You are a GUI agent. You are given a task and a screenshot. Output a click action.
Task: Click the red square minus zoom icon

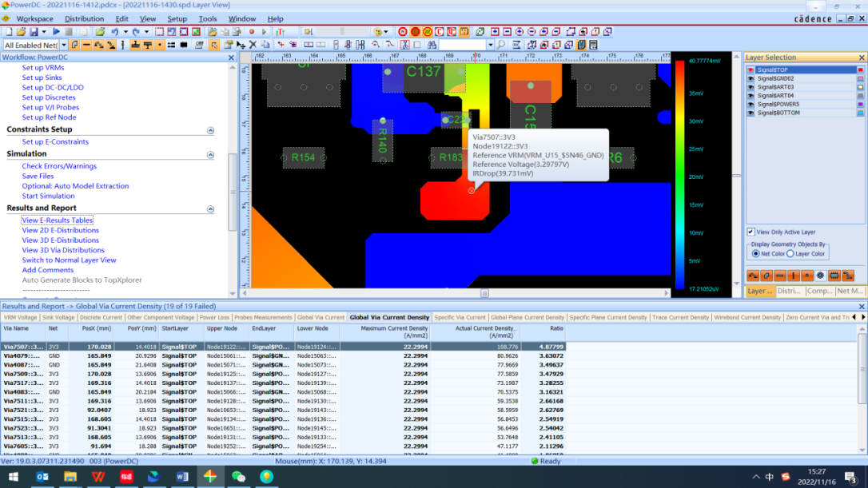click(x=507, y=31)
